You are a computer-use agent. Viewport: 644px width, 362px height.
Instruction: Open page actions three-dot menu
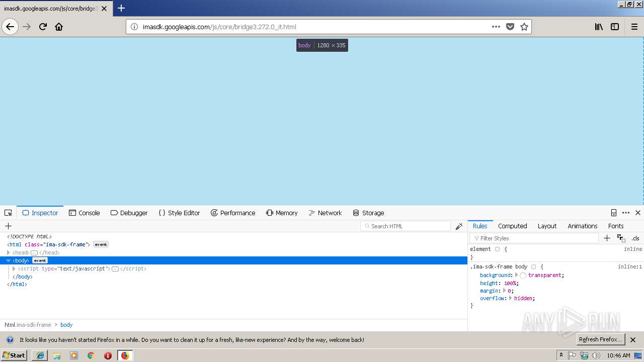coord(496,27)
